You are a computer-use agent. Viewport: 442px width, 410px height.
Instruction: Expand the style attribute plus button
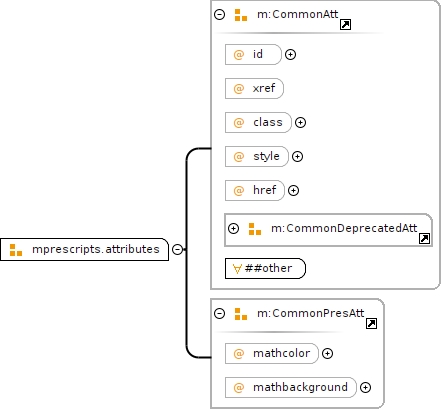(297, 157)
